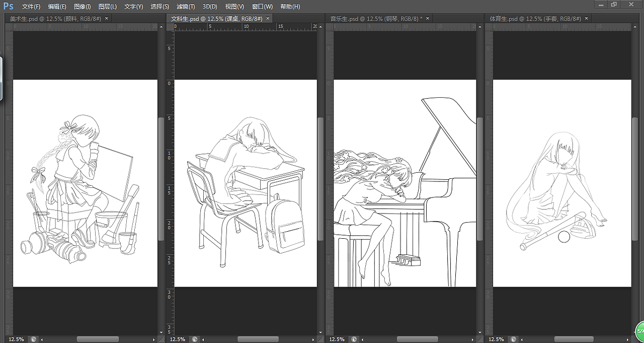Click left scroll arrow in 美术生 window

pyautogui.click(x=42, y=339)
